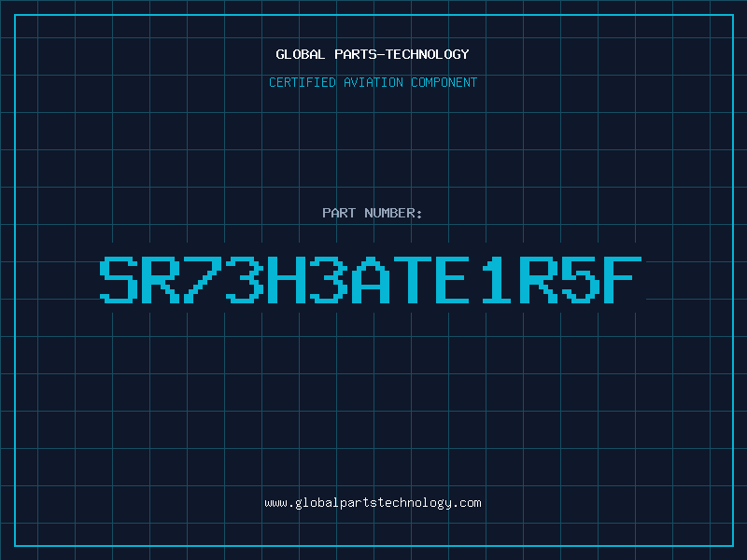747x560 pixels.
Task: Click the PARTS-TECHNOLOGY header text
Action: tap(402, 54)
